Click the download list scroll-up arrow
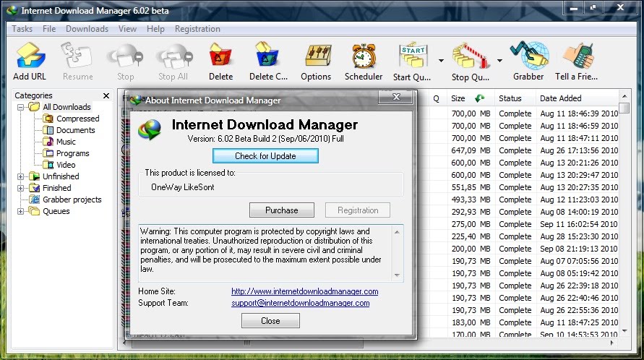The height and width of the screenshot is (360, 644). click(624, 96)
